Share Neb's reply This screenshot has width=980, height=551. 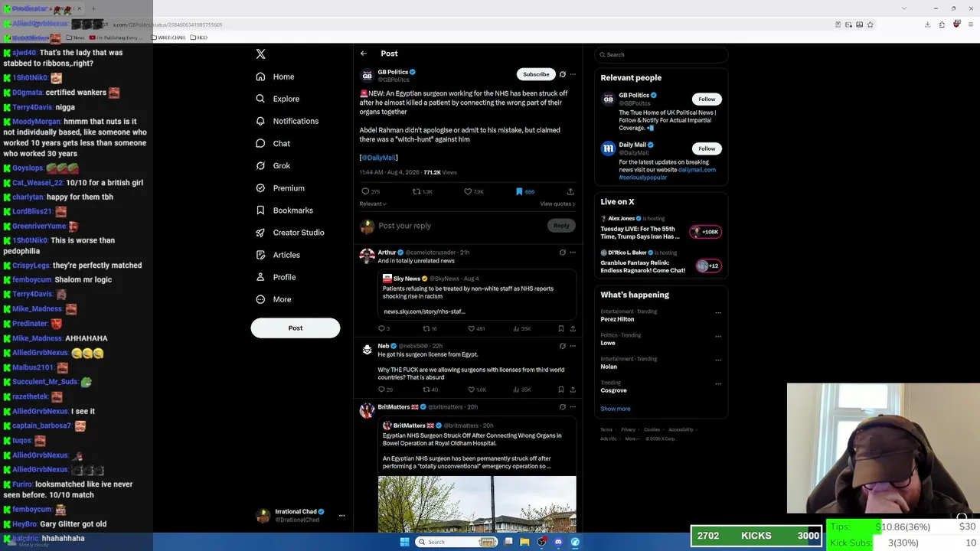573,390
